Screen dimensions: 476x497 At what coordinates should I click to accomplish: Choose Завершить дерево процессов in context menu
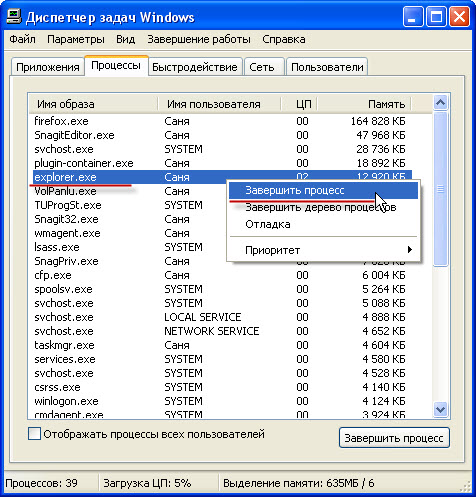(323, 207)
